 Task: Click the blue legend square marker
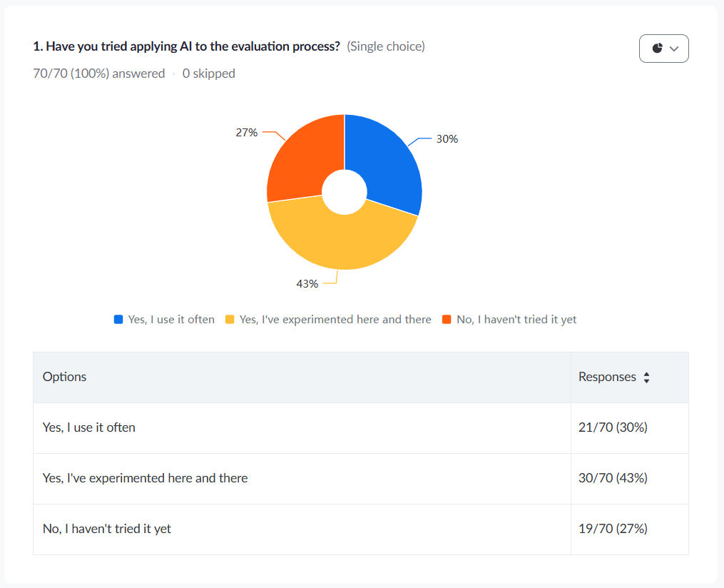pyautogui.click(x=118, y=320)
